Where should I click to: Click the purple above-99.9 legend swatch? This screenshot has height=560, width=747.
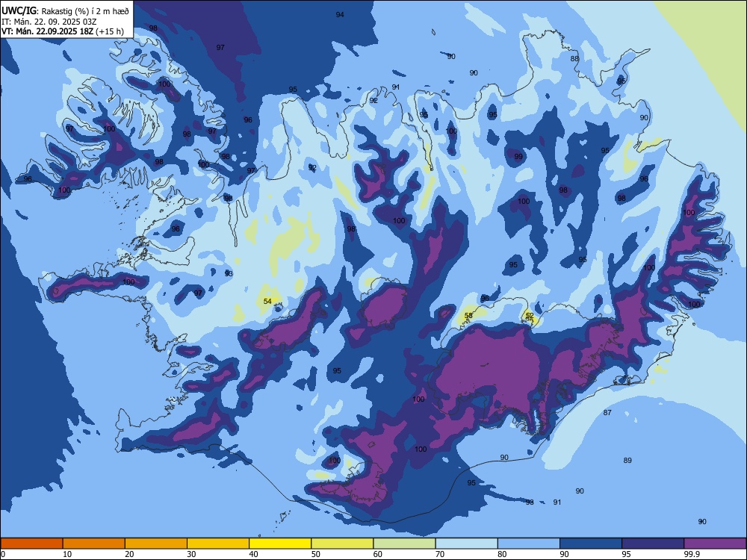[x=715, y=544]
